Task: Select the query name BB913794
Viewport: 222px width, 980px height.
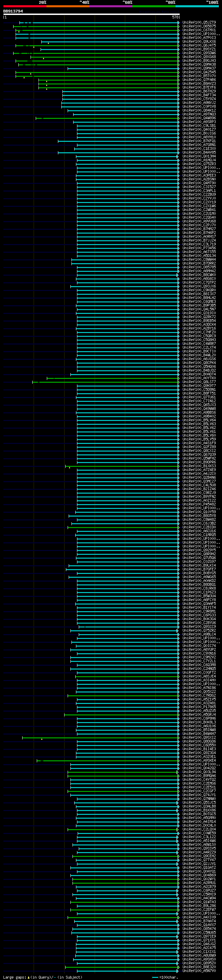Action: [13, 11]
